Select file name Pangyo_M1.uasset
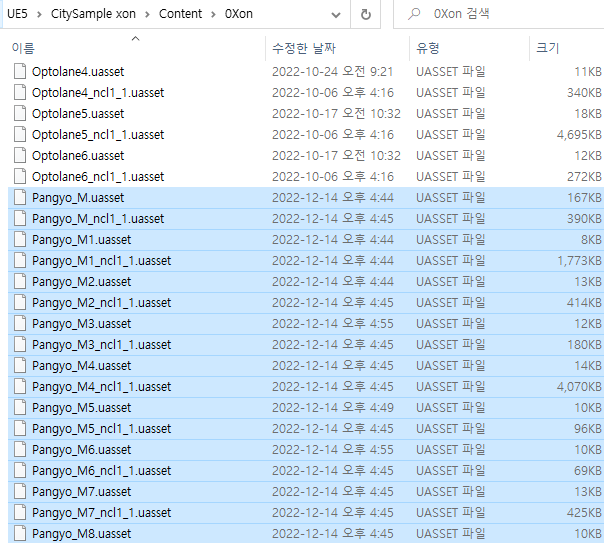The height and width of the screenshot is (543, 604). 81,240
